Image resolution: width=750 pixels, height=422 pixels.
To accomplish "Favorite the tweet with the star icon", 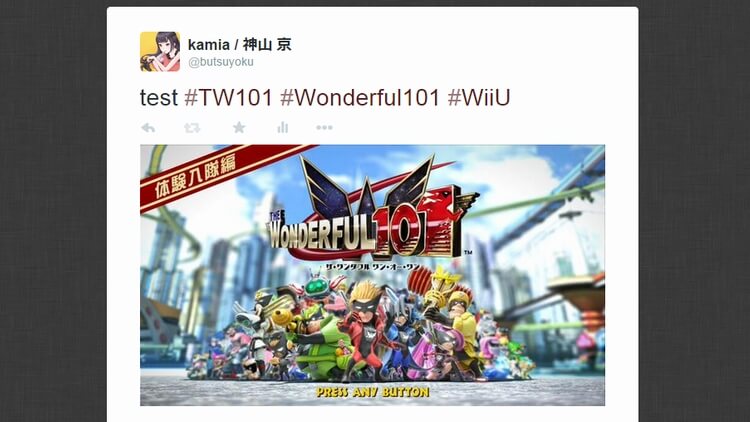I will point(239,127).
